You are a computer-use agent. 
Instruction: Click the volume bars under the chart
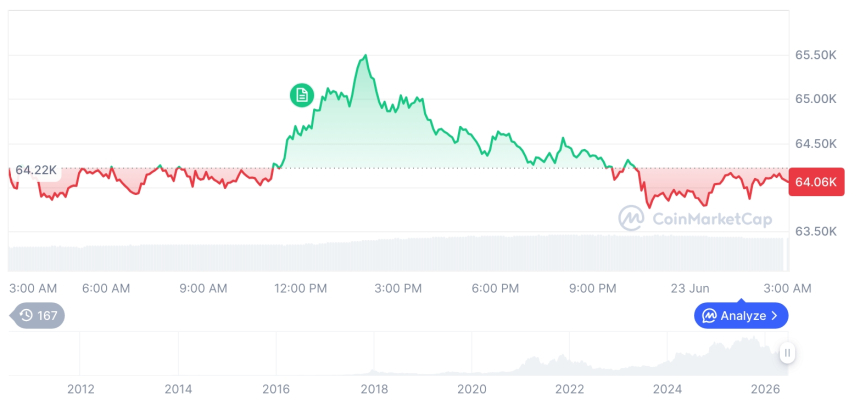point(396,254)
